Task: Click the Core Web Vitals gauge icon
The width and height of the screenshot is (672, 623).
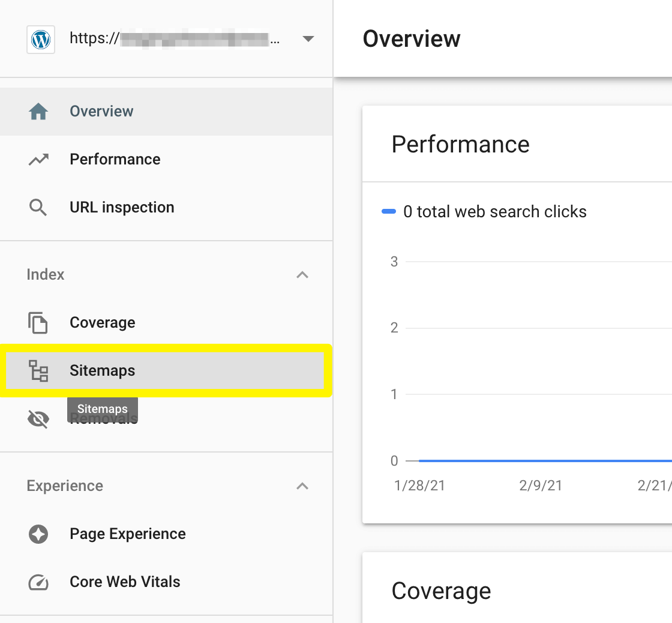Action: pyautogui.click(x=38, y=582)
